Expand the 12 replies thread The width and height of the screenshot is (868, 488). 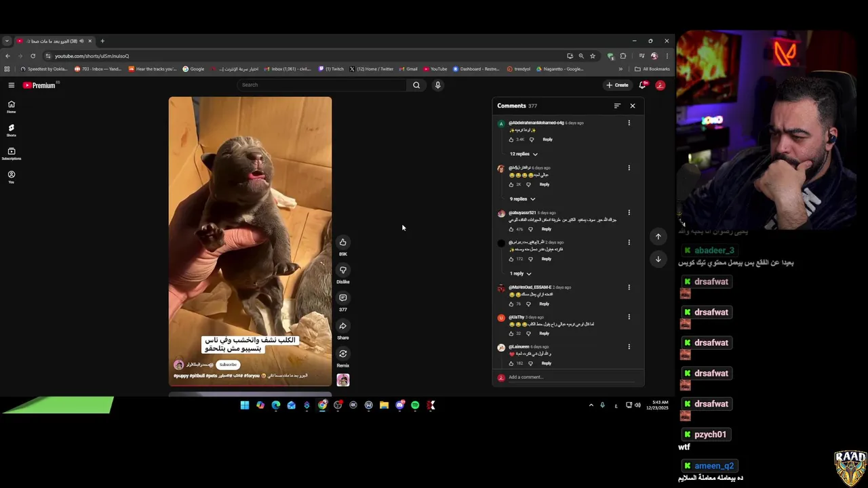point(524,154)
